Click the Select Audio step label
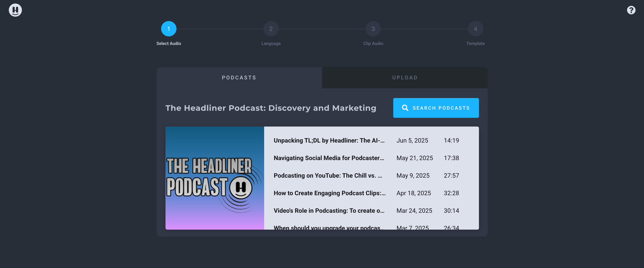 (169, 43)
